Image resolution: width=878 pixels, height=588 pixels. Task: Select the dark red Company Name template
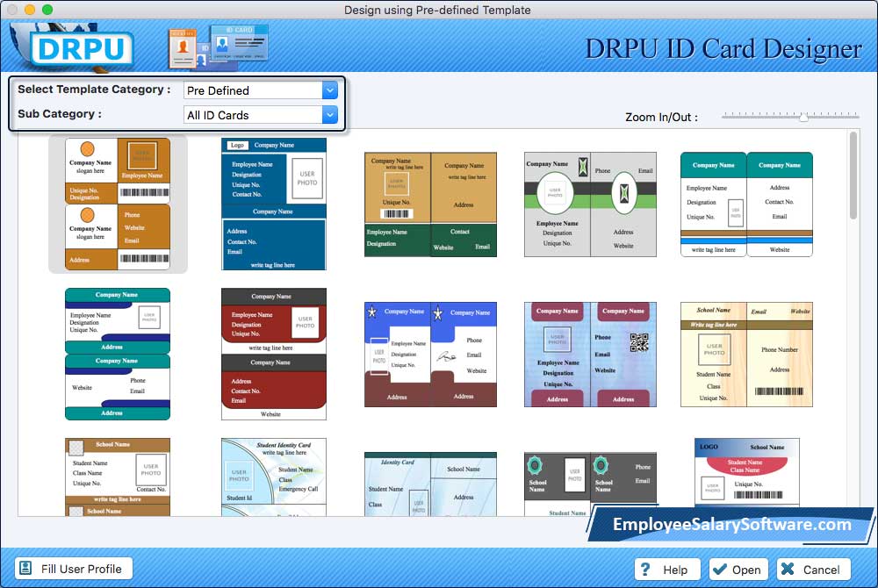tap(273, 354)
